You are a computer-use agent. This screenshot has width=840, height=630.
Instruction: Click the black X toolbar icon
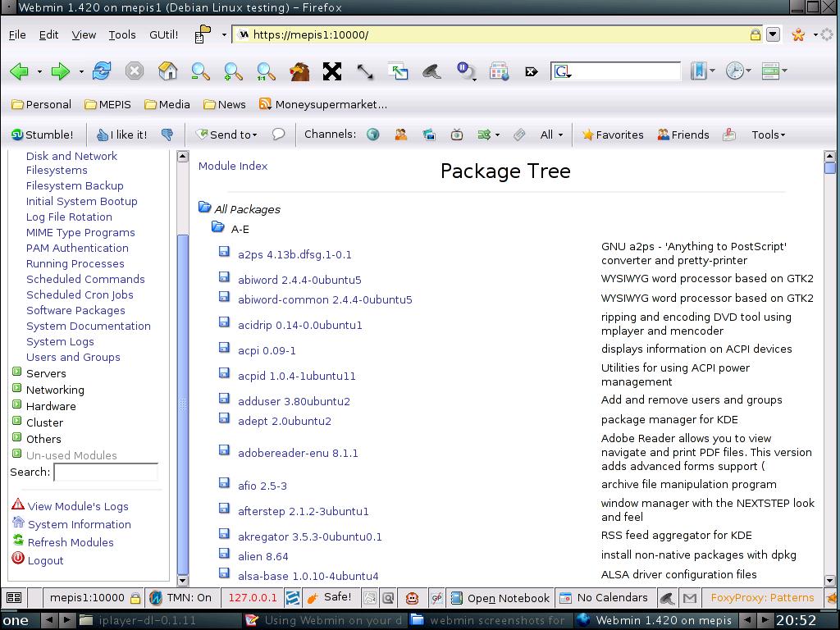point(332,71)
